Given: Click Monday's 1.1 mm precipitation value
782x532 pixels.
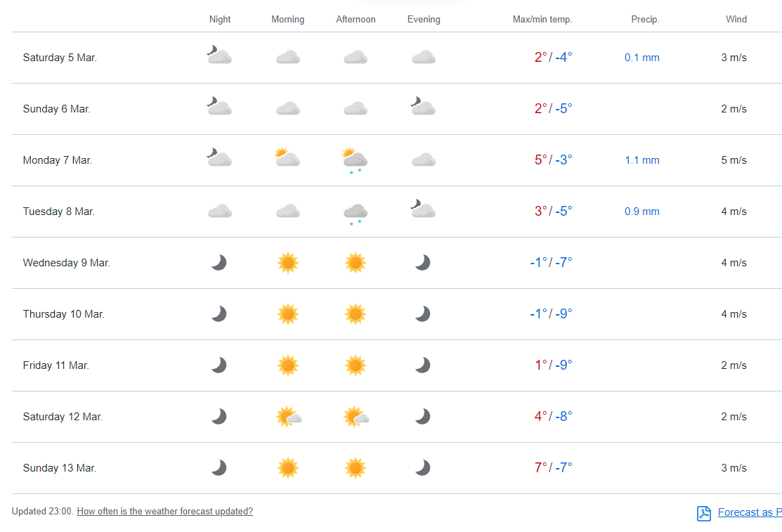Looking at the screenshot, I should [641, 160].
